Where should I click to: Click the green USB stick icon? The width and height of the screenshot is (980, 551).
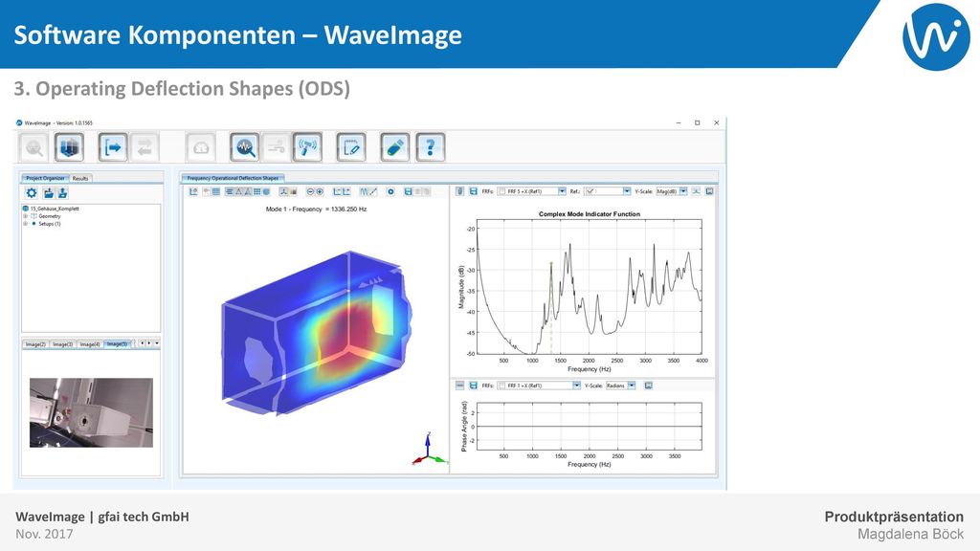[395, 147]
